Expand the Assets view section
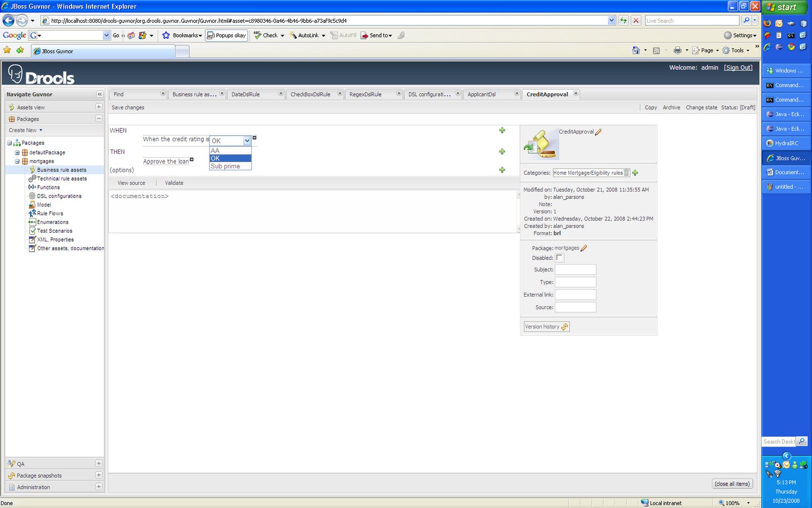This screenshot has height=508, width=812. point(99,107)
